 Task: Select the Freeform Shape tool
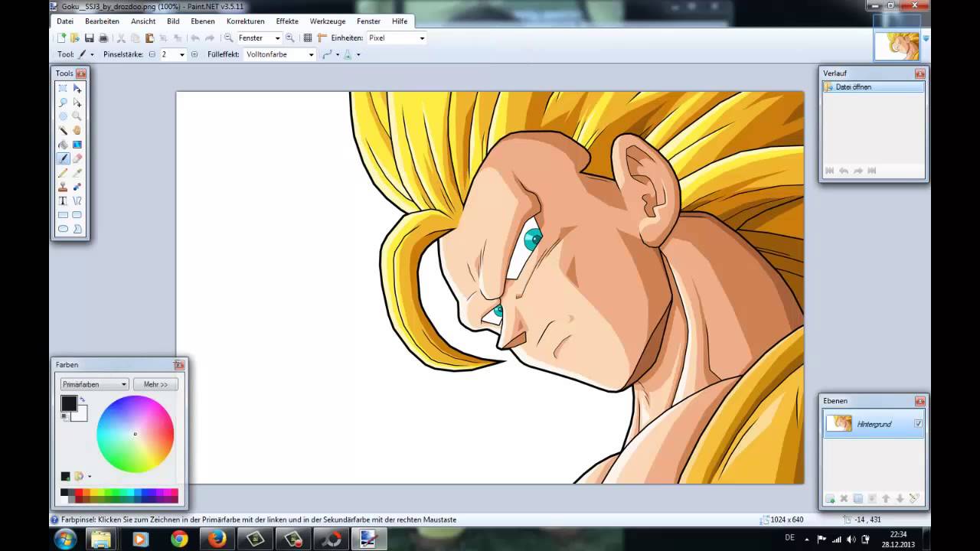click(x=77, y=229)
